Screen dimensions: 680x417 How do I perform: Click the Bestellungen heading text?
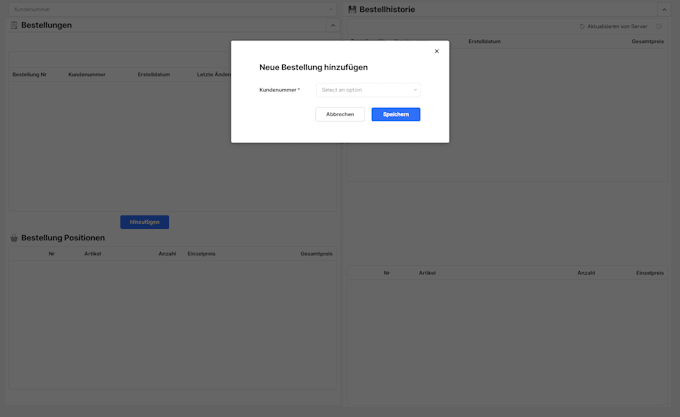click(46, 26)
